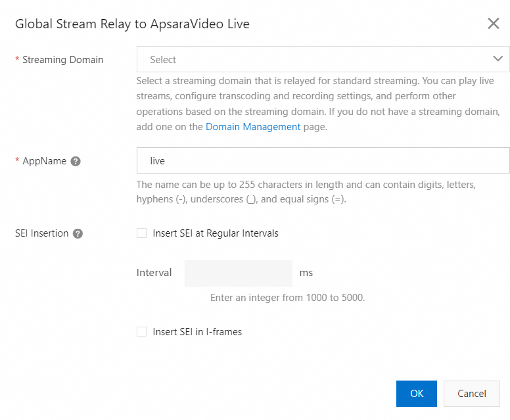Open the Streaming Domain Select box

pyautogui.click(x=315, y=59)
